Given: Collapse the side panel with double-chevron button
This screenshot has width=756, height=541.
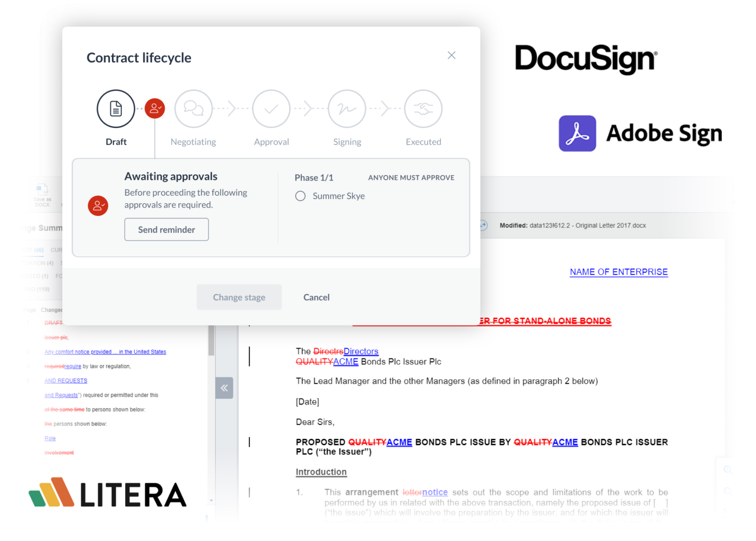Looking at the screenshot, I should click(224, 388).
